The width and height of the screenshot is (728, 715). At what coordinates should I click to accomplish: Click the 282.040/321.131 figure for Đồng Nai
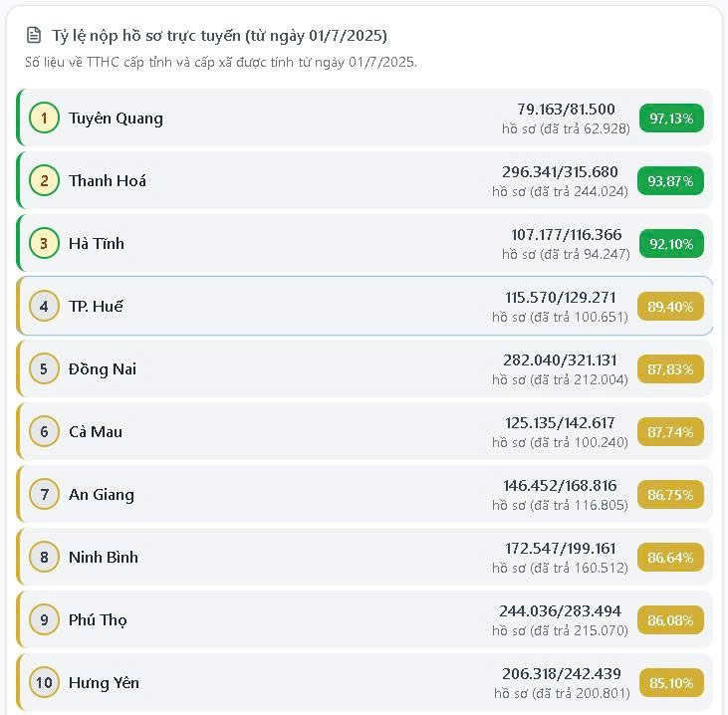coord(560,359)
